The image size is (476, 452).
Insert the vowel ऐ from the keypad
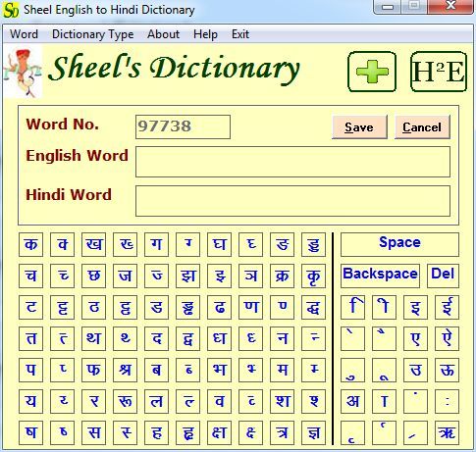pos(447,338)
